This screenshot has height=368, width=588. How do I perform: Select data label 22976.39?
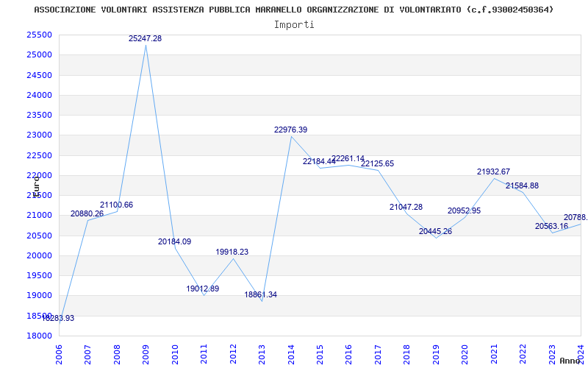(290, 130)
